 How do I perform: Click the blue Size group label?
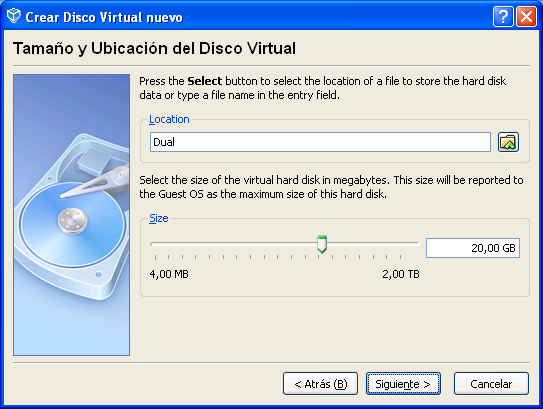[159, 218]
